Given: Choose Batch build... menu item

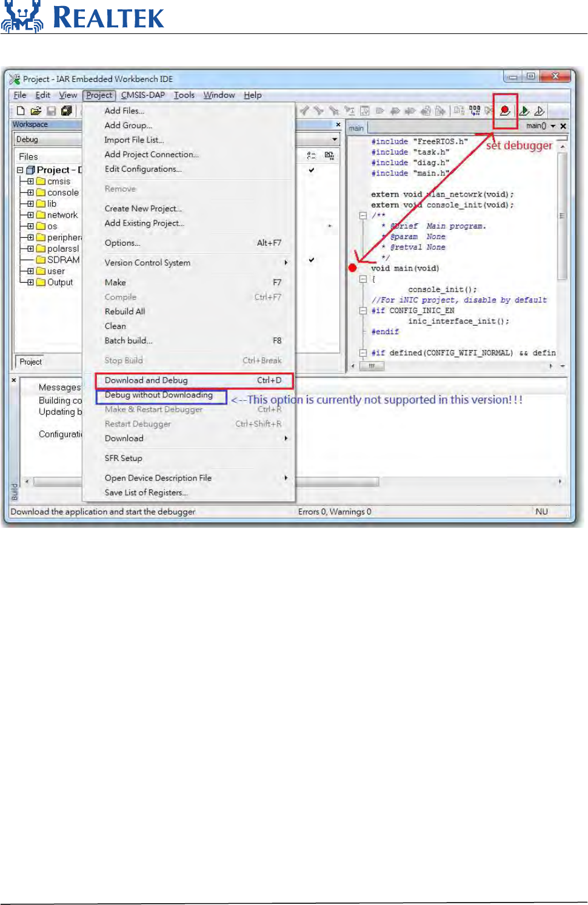Looking at the screenshot, I should [189, 340].
